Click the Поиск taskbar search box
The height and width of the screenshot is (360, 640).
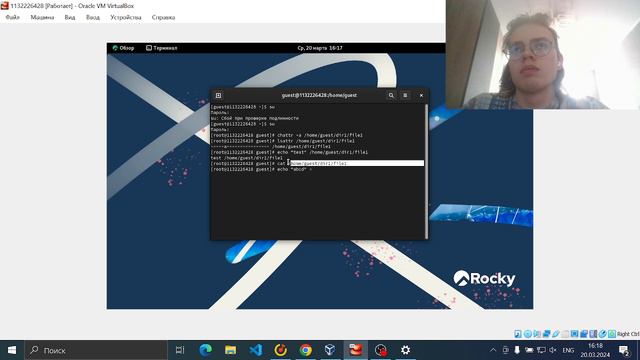96,350
